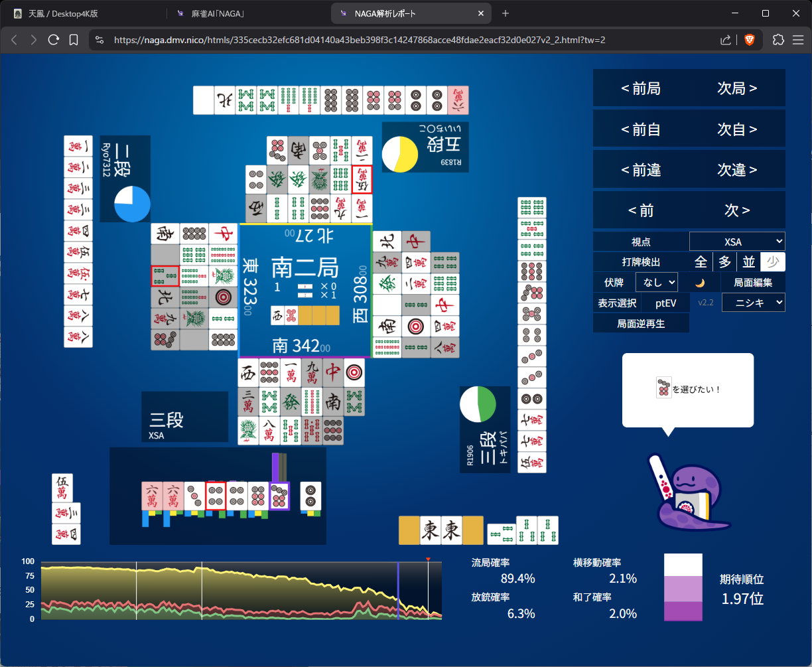Select the 並 discard detection level
Screen dimensions: 812x667
(x=749, y=261)
